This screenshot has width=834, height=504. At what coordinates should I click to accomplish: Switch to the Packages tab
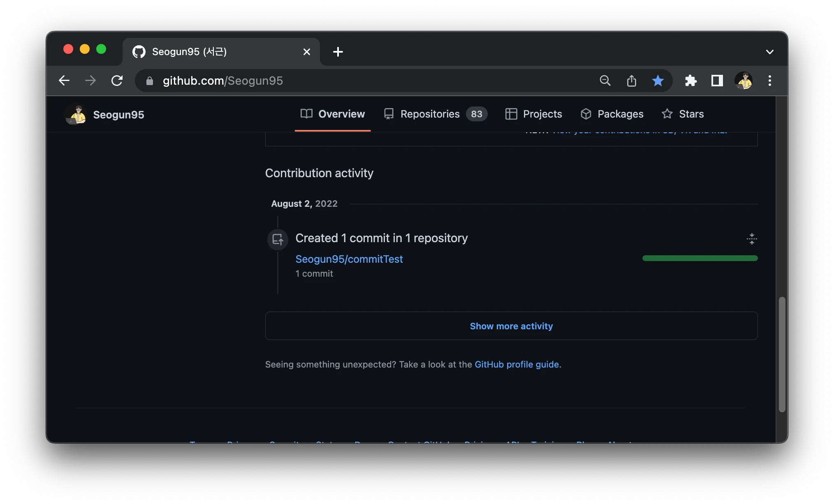point(612,114)
